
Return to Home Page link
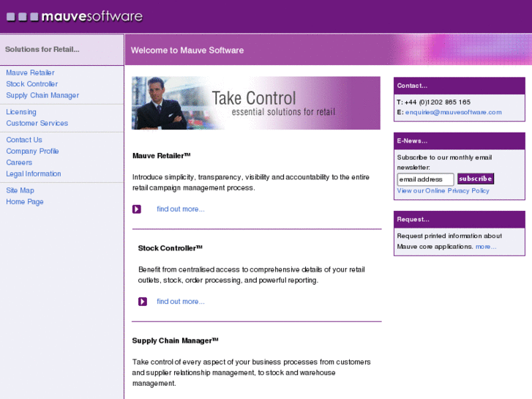click(25, 202)
